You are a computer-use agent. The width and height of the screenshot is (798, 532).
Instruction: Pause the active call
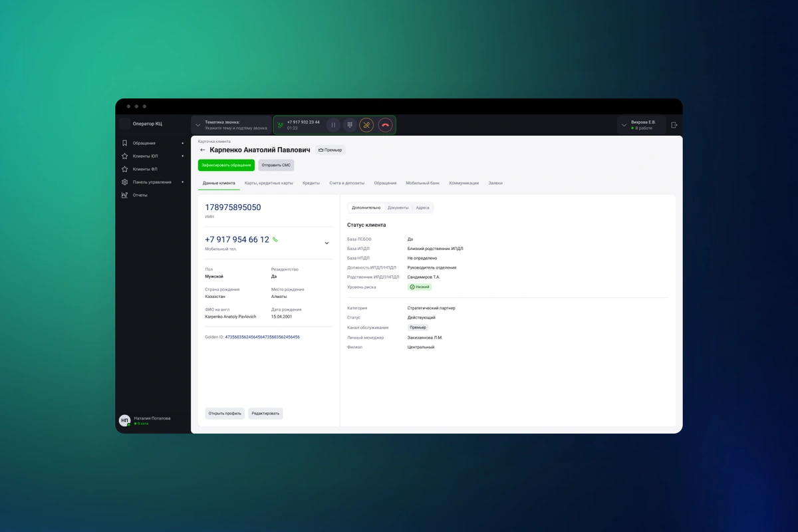tap(334, 125)
